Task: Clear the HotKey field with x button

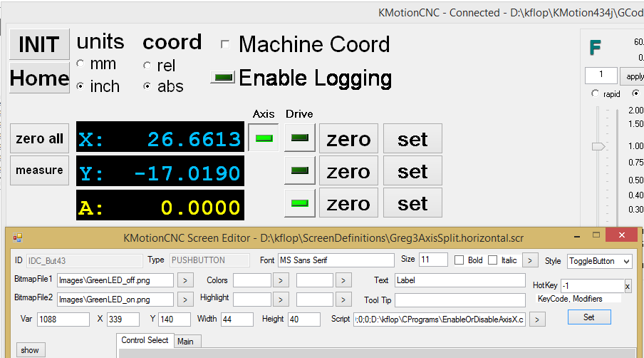Action: coord(628,286)
